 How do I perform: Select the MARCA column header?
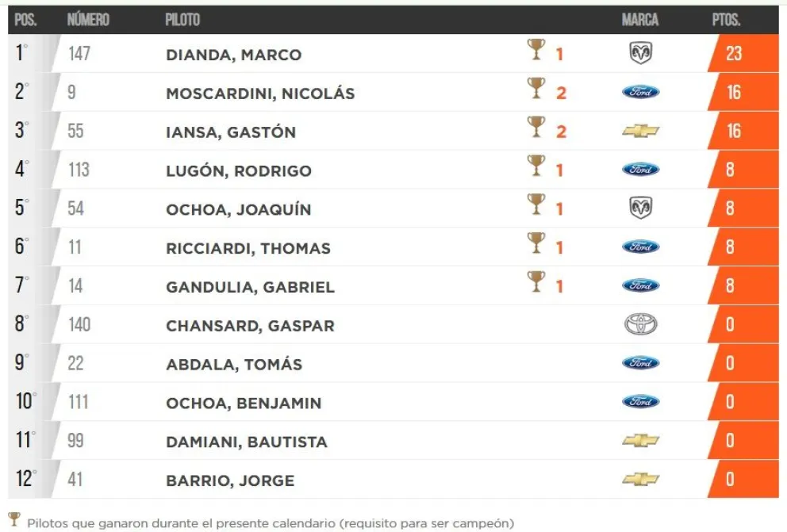[640, 20]
